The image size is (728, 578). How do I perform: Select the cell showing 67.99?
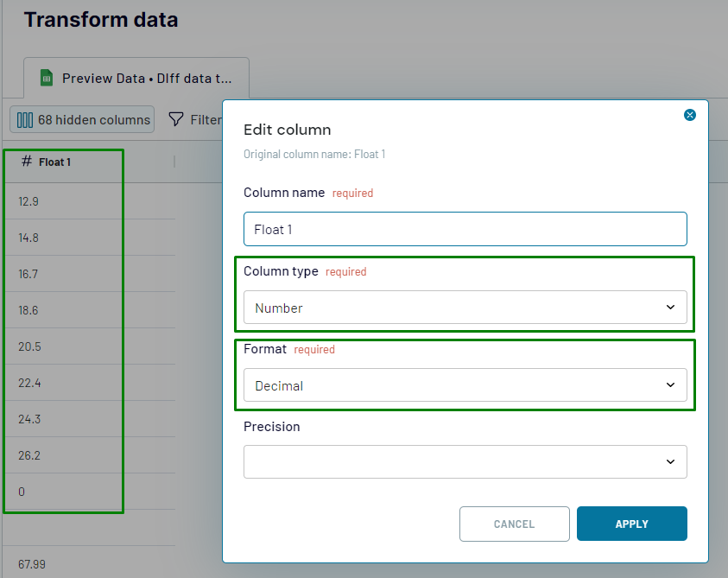[32, 564]
